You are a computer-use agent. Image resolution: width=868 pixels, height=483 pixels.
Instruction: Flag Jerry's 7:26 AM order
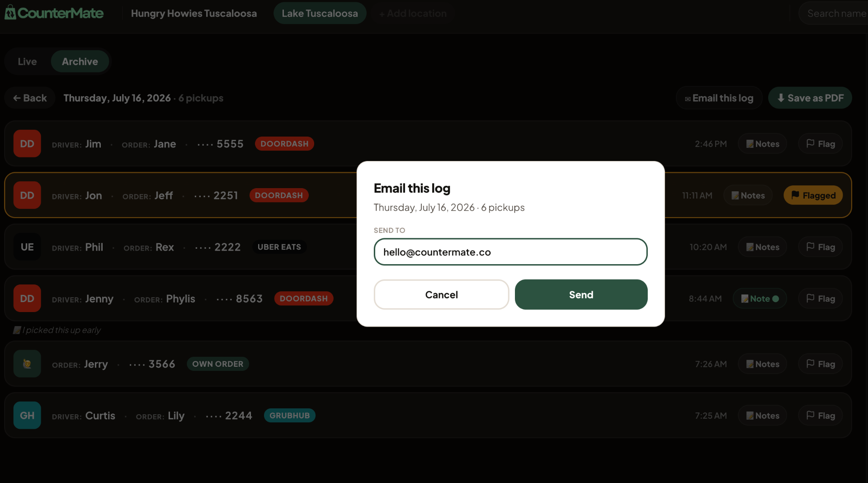click(x=821, y=364)
